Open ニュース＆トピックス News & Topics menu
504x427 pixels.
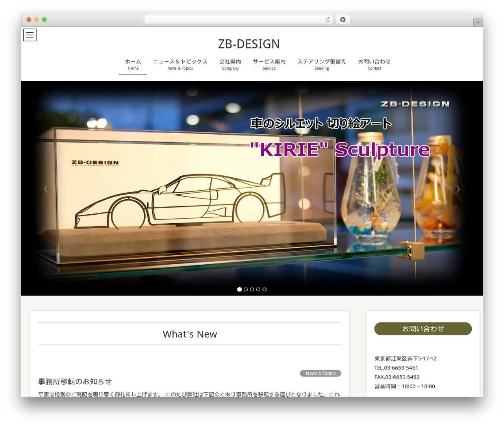(180, 65)
